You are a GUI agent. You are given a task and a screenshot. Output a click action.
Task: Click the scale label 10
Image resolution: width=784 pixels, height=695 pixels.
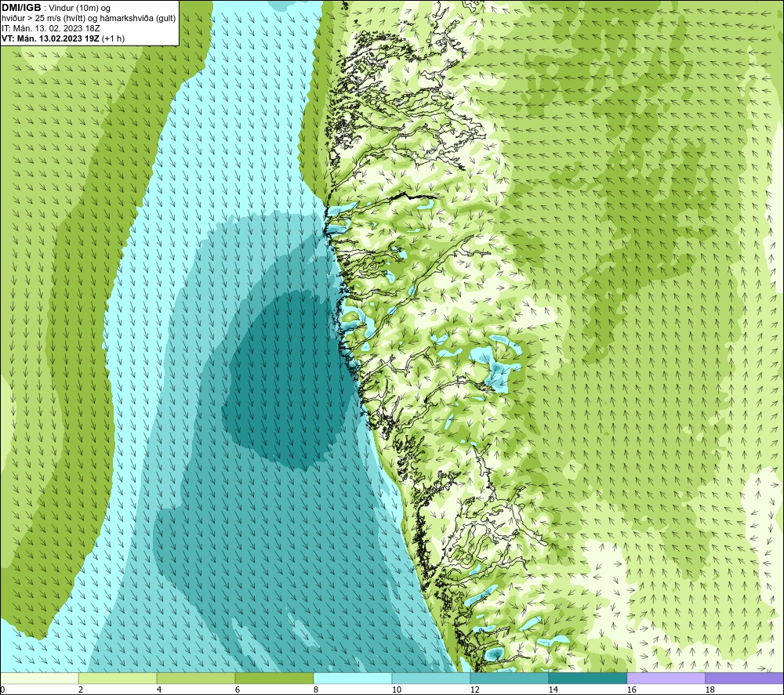coord(397,690)
